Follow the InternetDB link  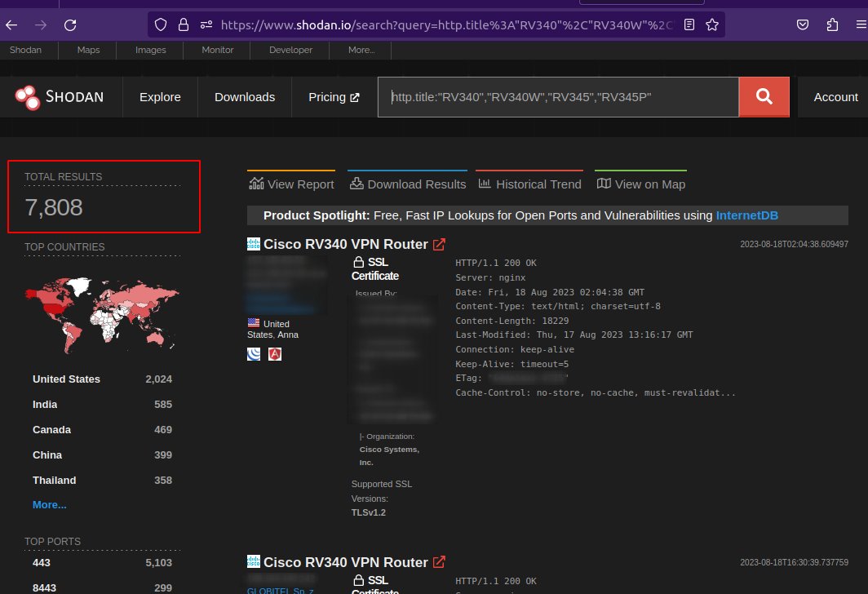(x=746, y=215)
